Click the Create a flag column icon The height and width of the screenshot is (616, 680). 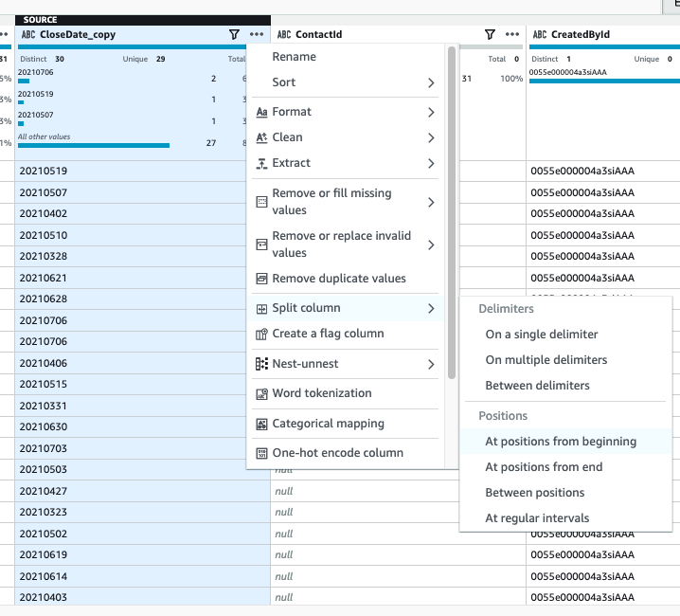pos(261,334)
